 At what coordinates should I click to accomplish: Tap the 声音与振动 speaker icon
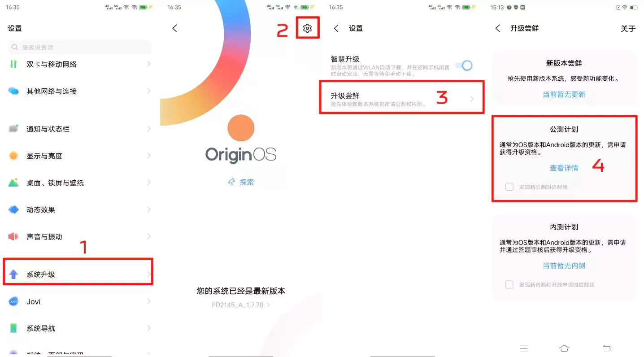[13, 236]
